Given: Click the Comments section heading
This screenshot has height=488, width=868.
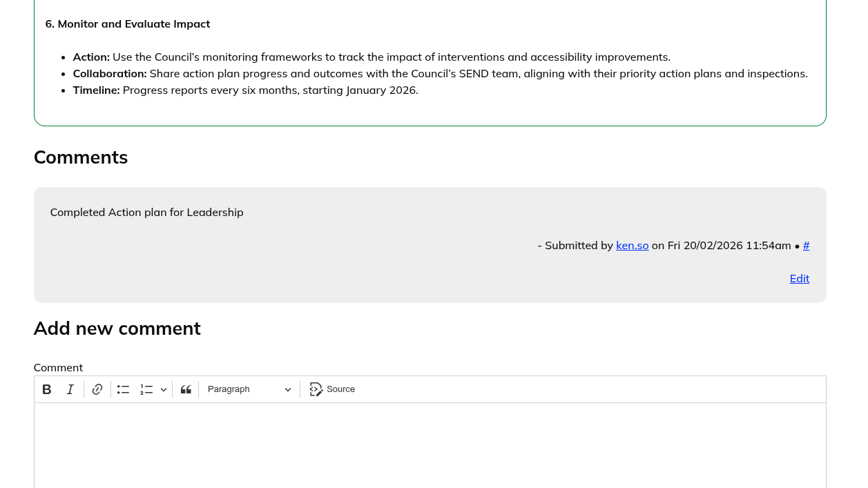Looking at the screenshot, I should (81, 157).
